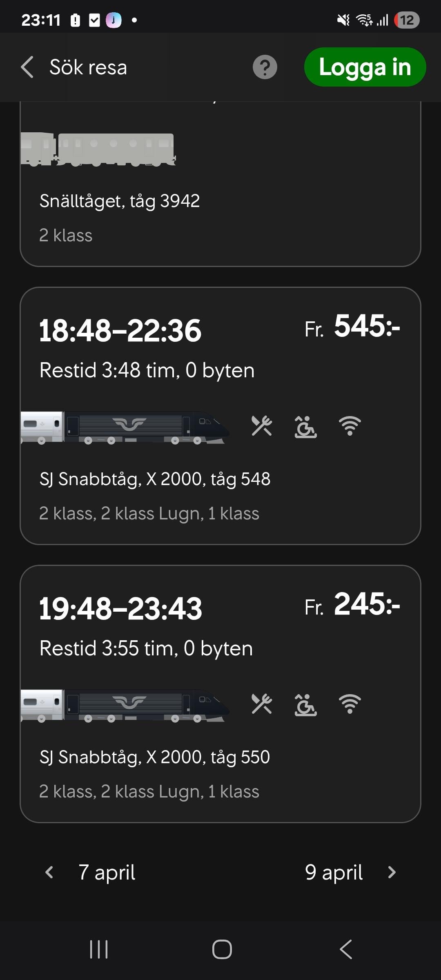This screenshot has height=980, width=441.
Task: Open the help question mark icon
Action: [265, 67]
